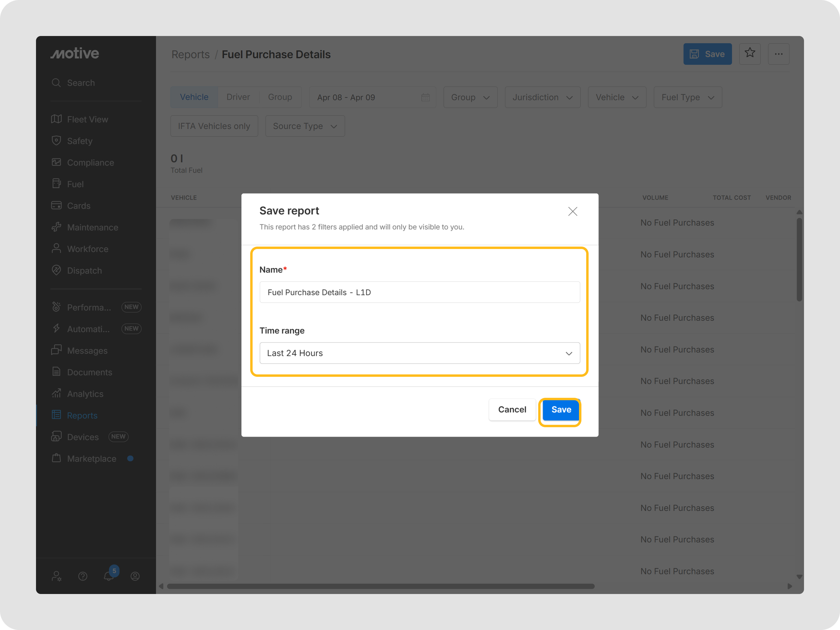Image resolution: width=840 pixels, height=630 pixels.
Task: Open the Source Type dropdown
Action: point(304,126)
